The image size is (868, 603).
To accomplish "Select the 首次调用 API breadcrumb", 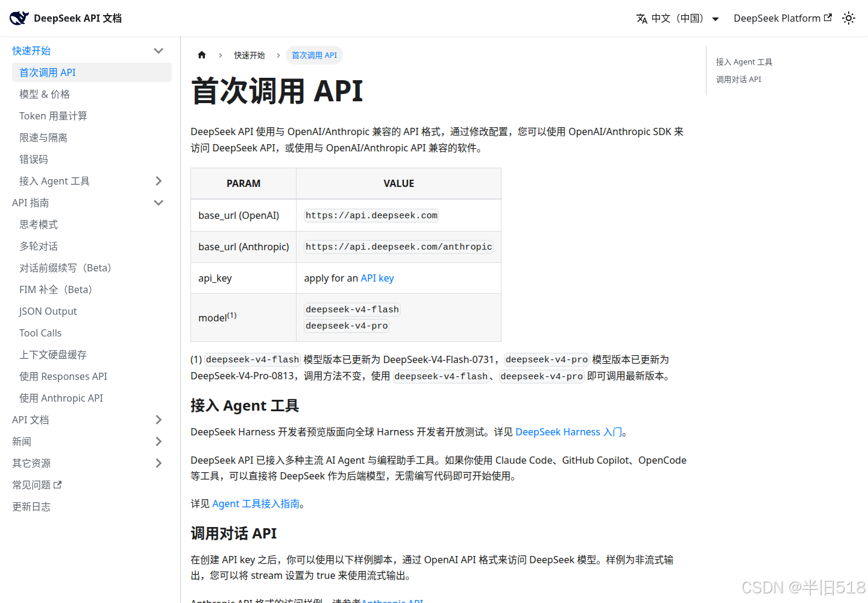I will point(314,55).
